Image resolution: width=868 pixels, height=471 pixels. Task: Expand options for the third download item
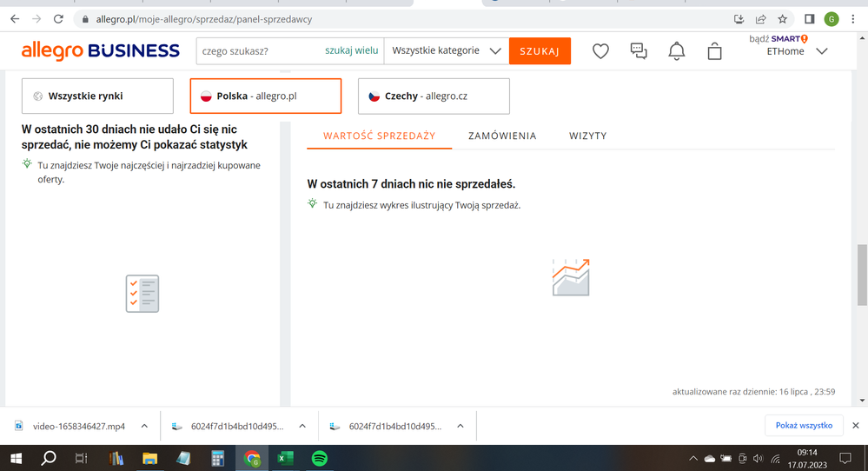coord(460,426)
